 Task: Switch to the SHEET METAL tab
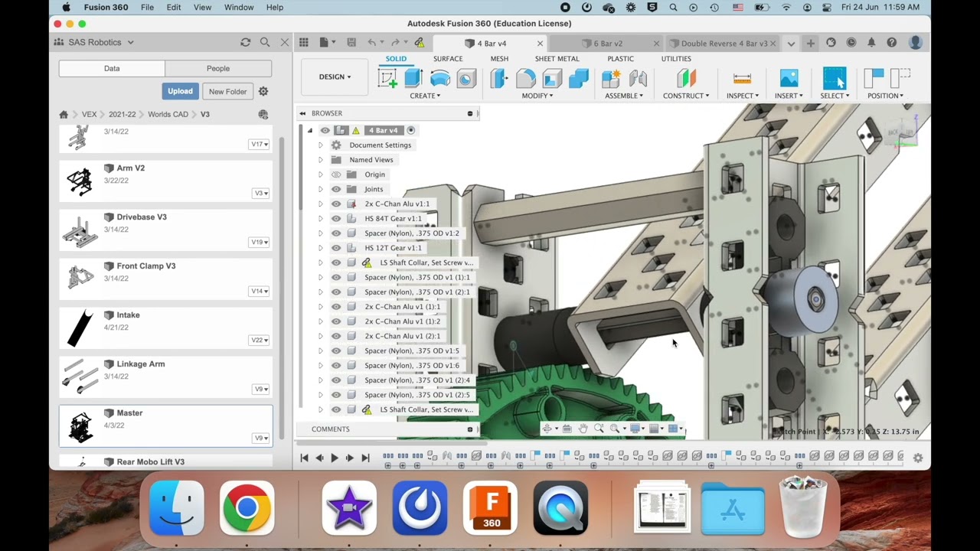click(557, 59)
